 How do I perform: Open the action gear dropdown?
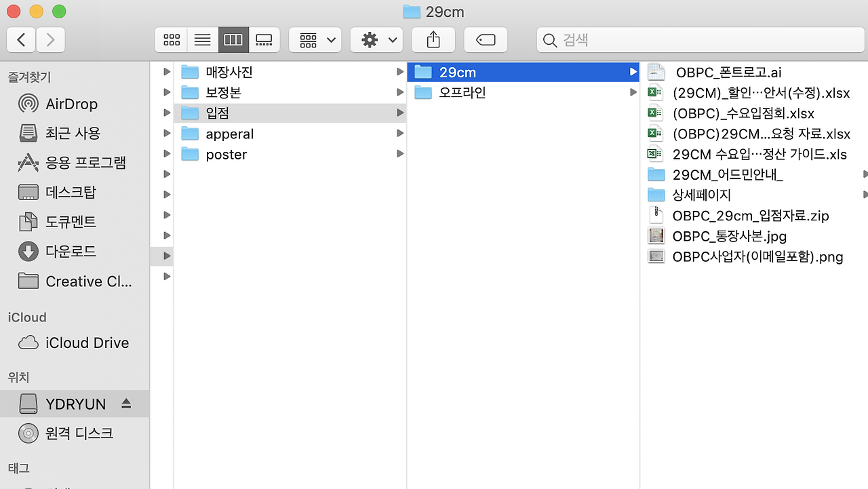(x=376, y=39)
